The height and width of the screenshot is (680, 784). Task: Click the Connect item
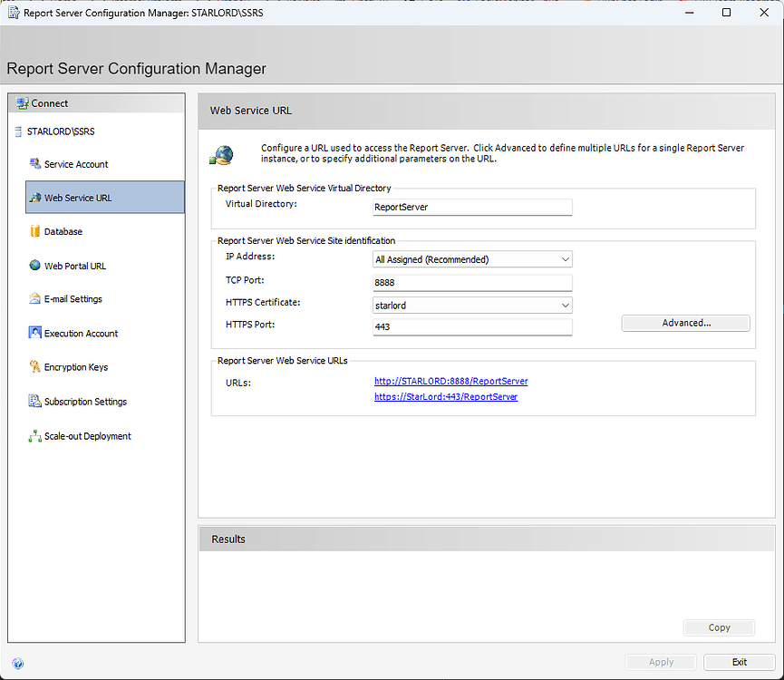coord(50,102)
